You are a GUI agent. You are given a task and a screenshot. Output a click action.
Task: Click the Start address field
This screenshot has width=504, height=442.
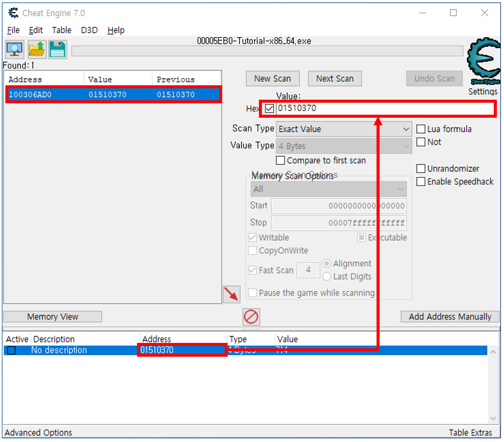339,206
